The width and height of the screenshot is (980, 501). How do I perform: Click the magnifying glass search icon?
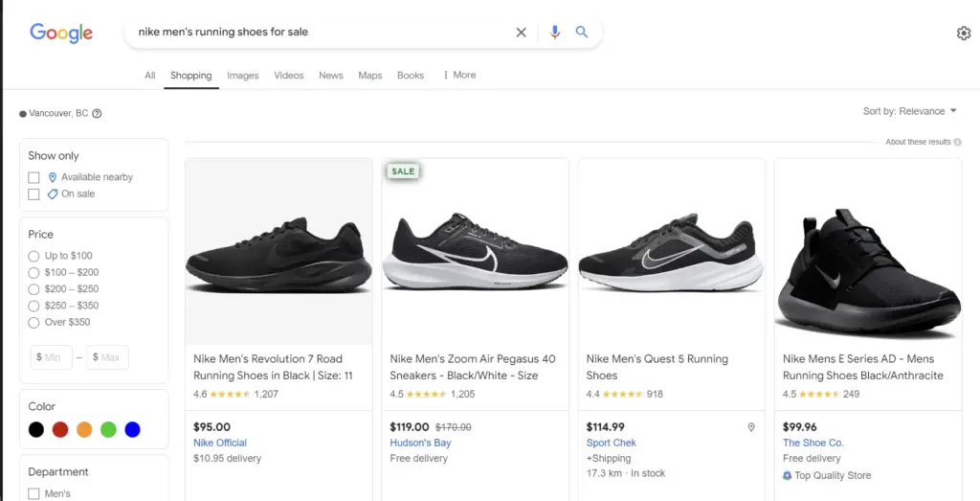click(582, 32)
